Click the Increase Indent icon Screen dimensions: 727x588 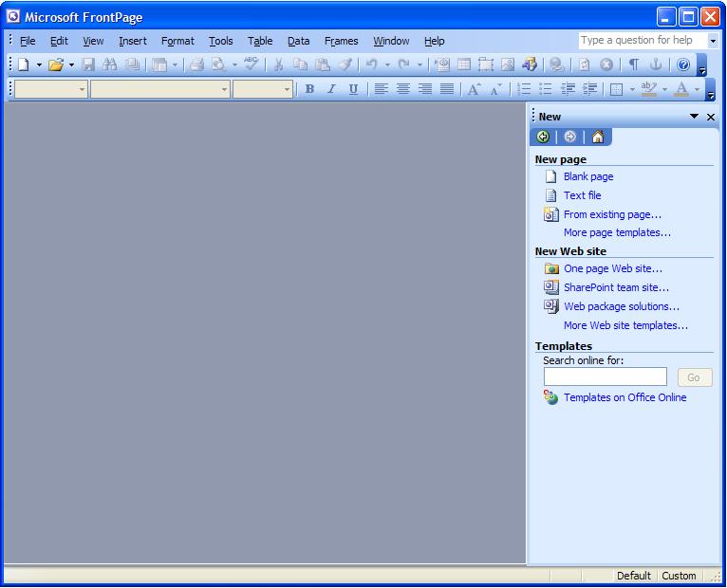coord(589,89)
